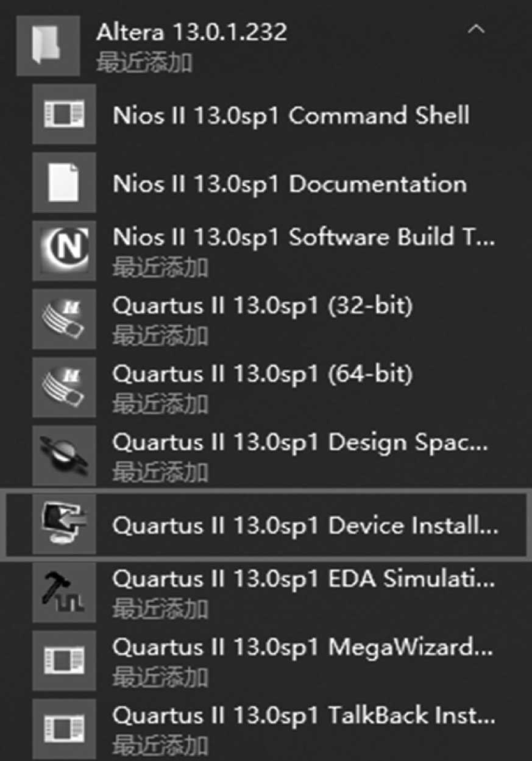Click the Altera 13.0.1.232 folder name

(x=191, y=32)
